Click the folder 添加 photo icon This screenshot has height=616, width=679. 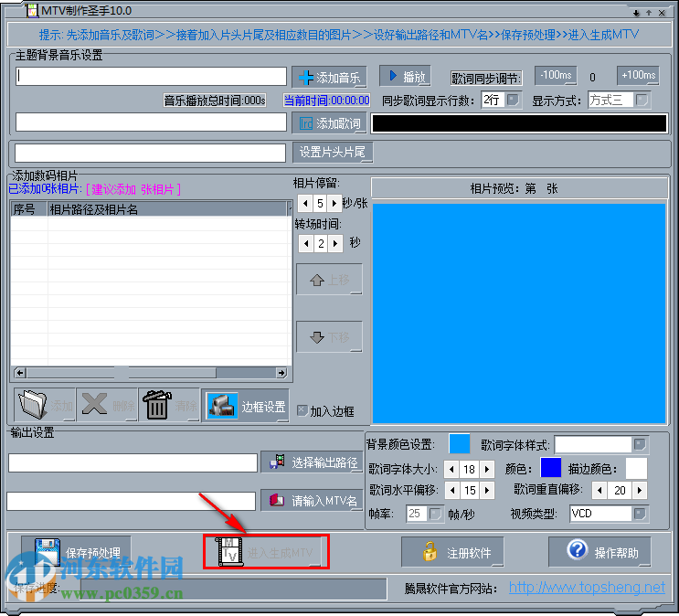coord(45,405)
